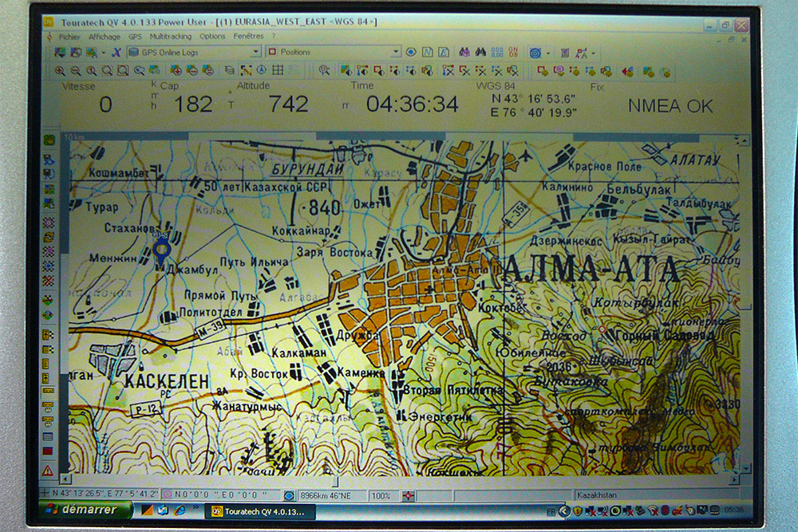The width and height of the screenshot is (798, 532).
Task: Click the red crosshair icon in status bar
Action: tap(408, 495)
